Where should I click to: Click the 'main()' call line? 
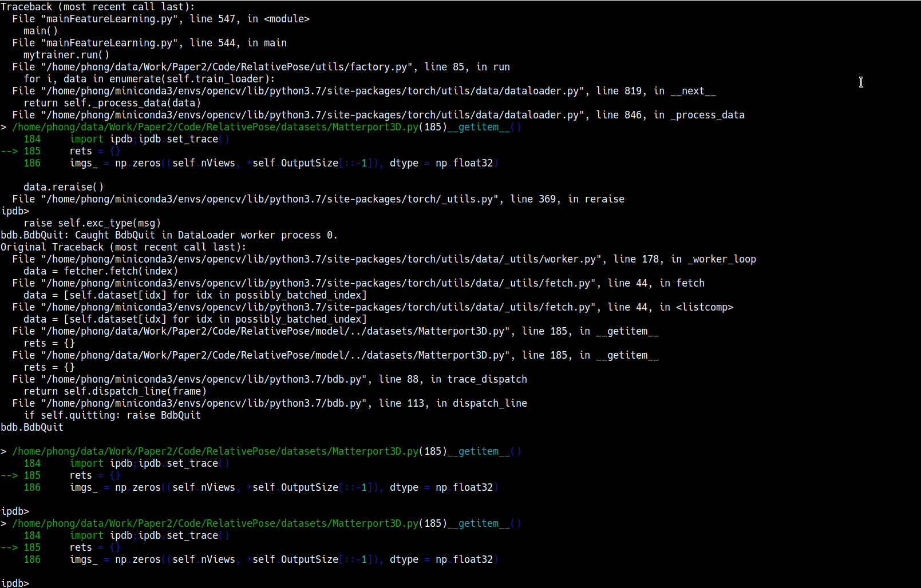tap(41, 31)
